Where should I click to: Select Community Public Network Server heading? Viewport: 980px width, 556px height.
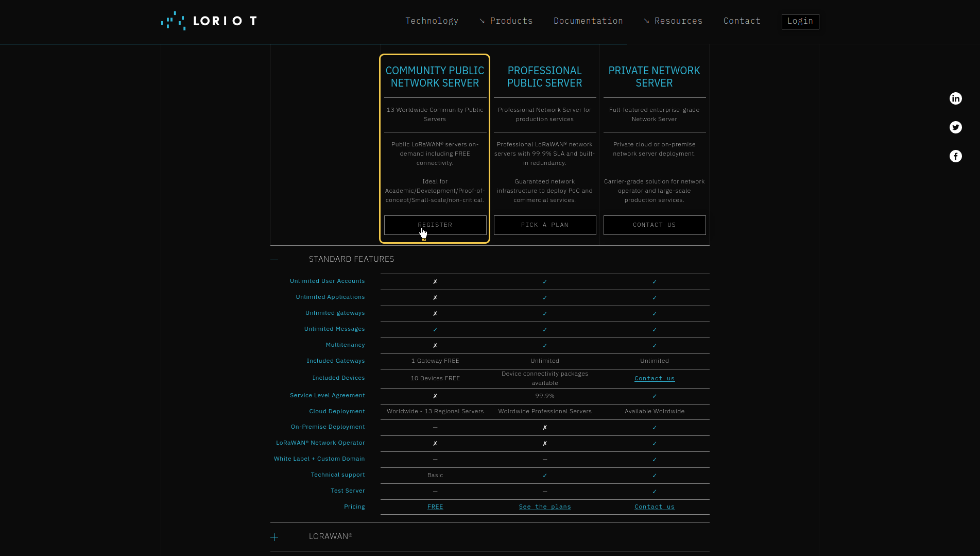pyautogui.click(x=435, y=77)
